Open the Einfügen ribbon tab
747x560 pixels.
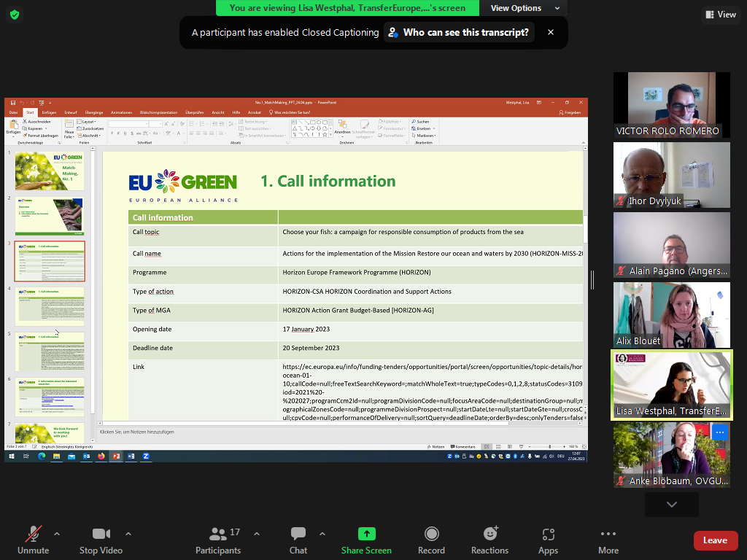click(x=49, y=112)
